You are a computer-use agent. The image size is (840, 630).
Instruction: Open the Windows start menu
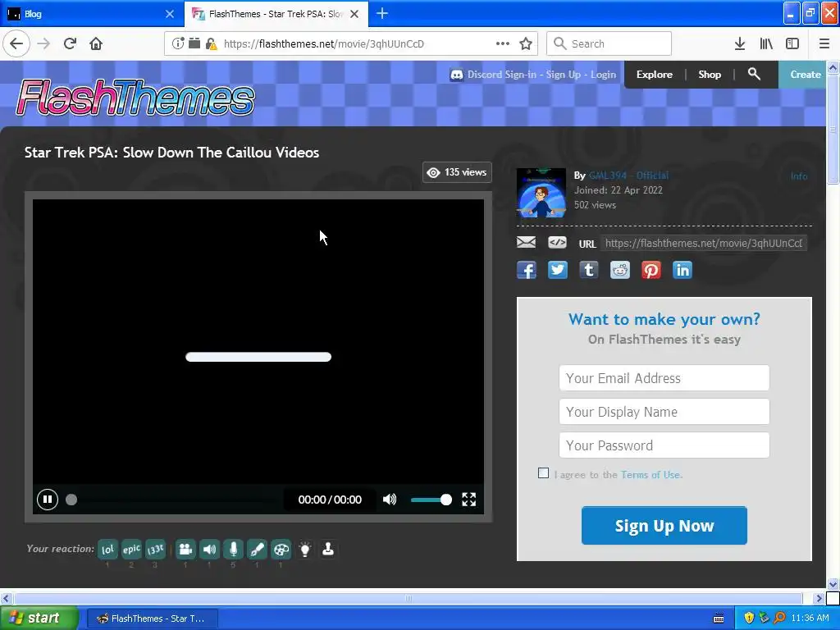tap(39, 618)
